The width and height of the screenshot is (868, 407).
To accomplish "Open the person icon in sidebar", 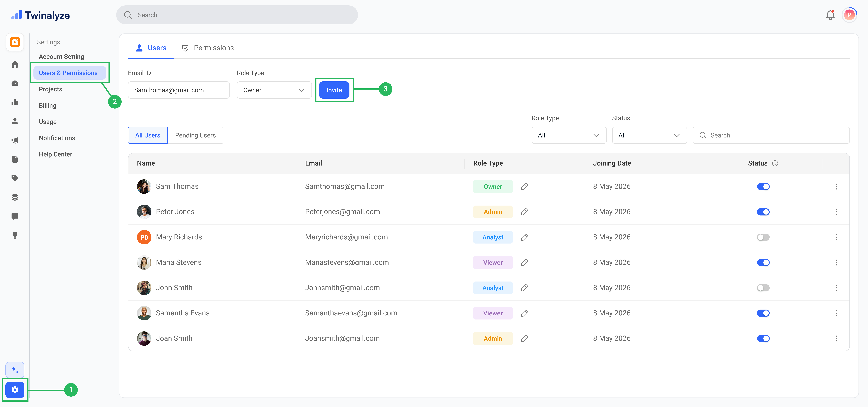I will point(15,121).
